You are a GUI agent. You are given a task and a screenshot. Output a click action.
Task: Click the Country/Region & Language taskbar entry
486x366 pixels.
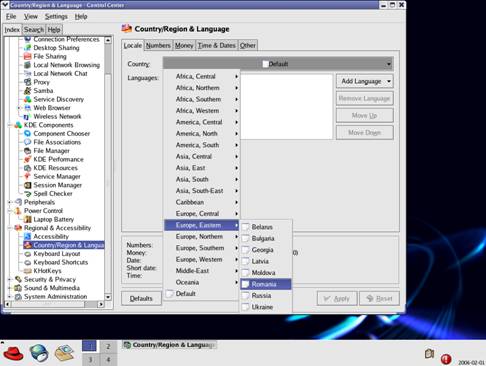pyautogui.click(x=169, y=345)
